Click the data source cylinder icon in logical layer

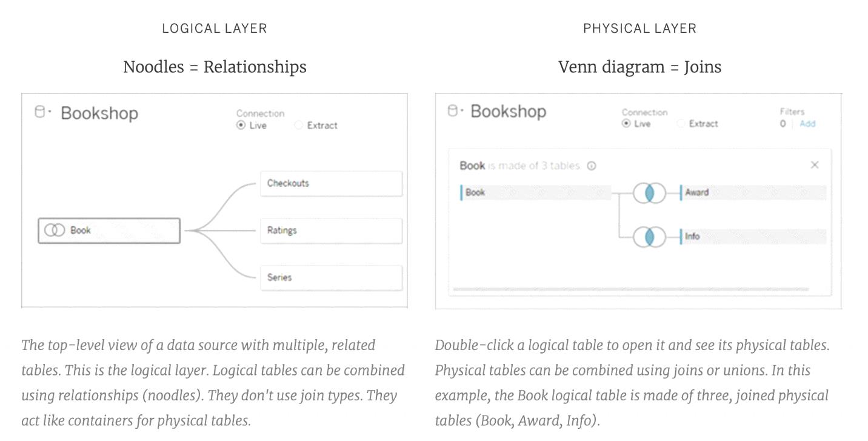(40, 112)
